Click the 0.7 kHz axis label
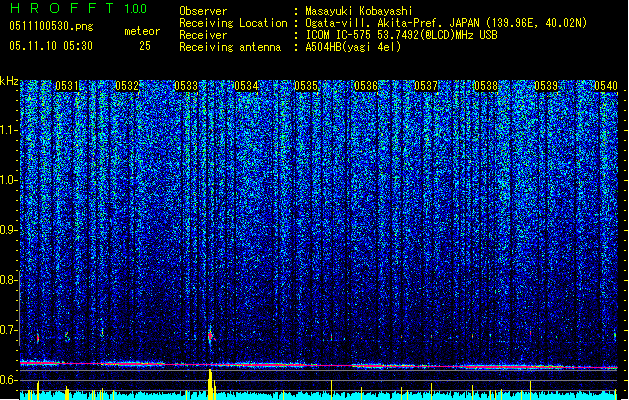This screenshot has width=629, height=400. [x=8, y=330]
